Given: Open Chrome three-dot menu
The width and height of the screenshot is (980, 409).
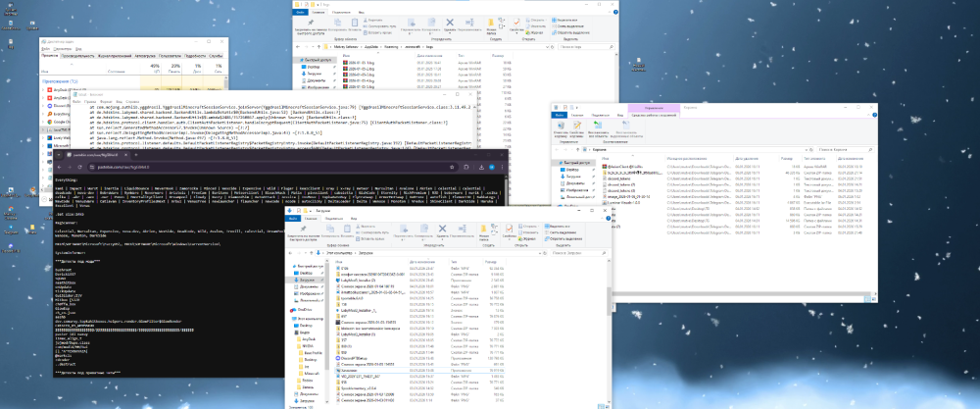Looking at the screenshot, I should 503,167.
